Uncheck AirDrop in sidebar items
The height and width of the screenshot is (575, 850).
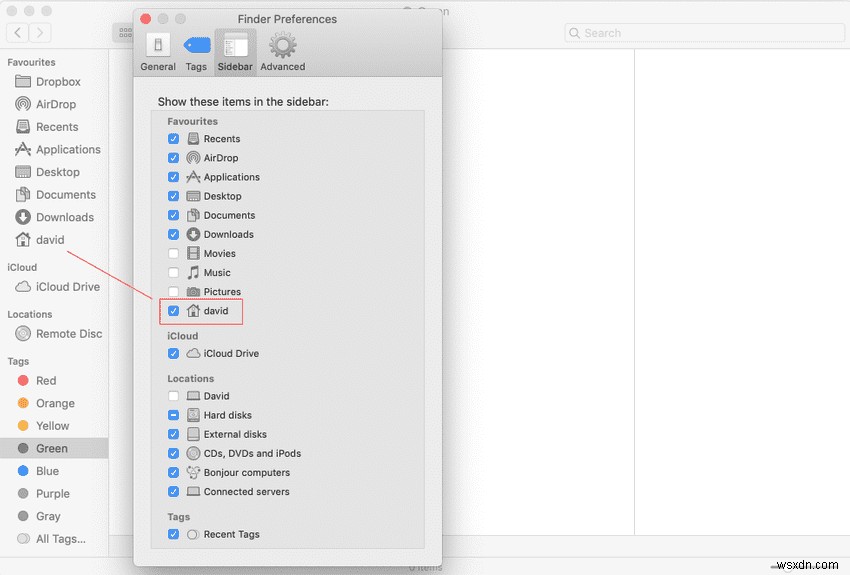point(173,158)
